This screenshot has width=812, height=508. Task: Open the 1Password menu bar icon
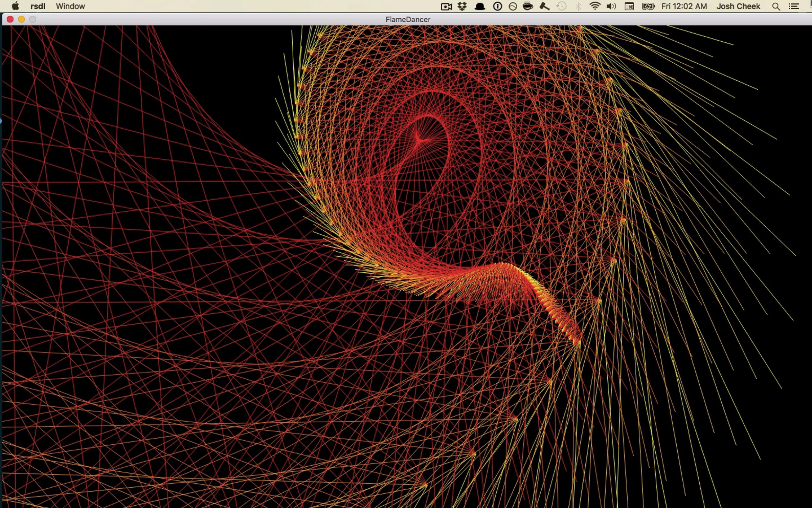click(x=497, y=6)
